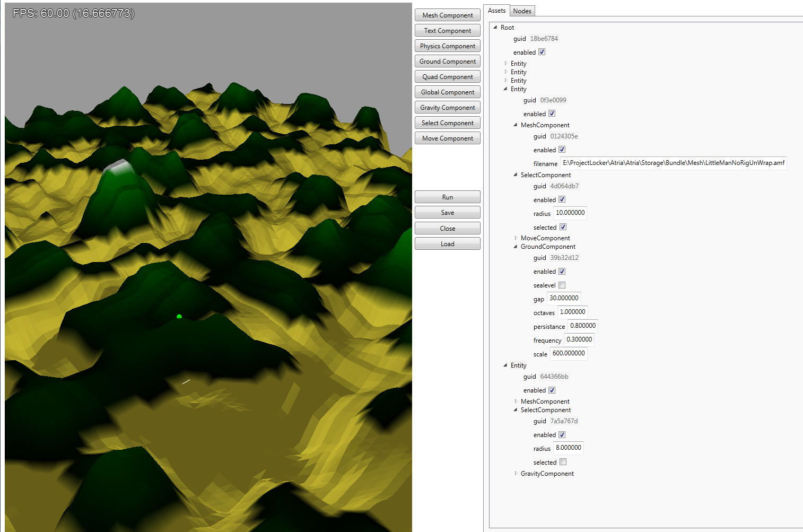Screen dimensions: 803x532
Task: Collapse the GroundComponent section
Action: tap(516, 247)
